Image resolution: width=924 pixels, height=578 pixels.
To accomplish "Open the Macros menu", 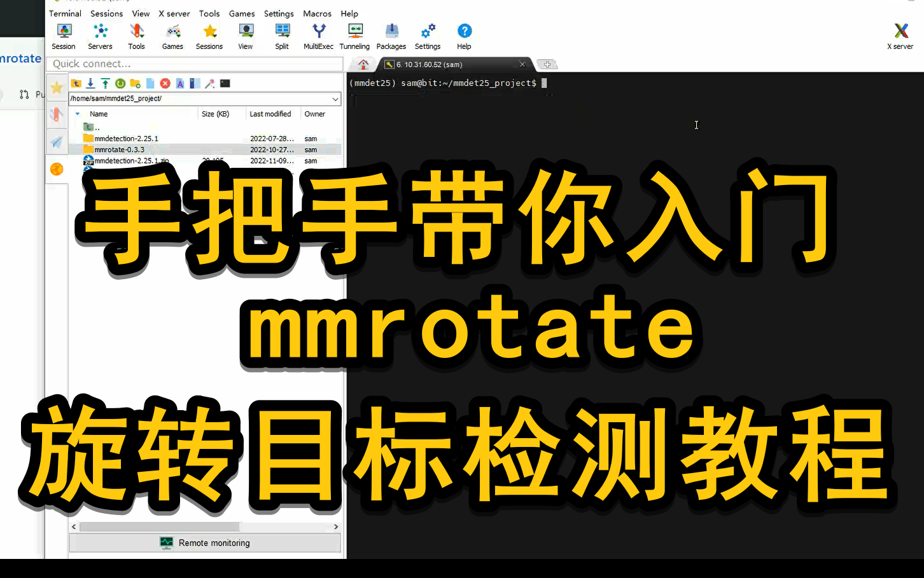I will tap(317, 13).
